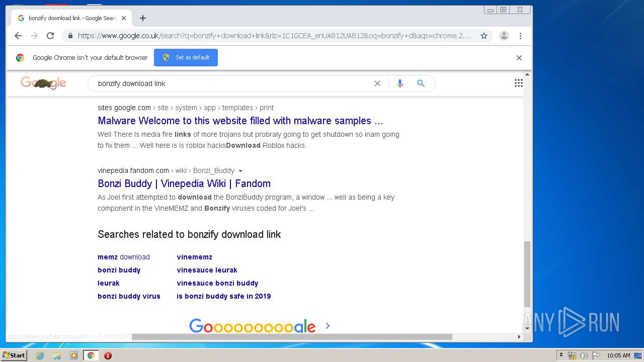The width and height of the screenshot is (644, 362).
Task: Click the vinepedia.fandom.com breadcrumb text
Action: tap(133, 170)
